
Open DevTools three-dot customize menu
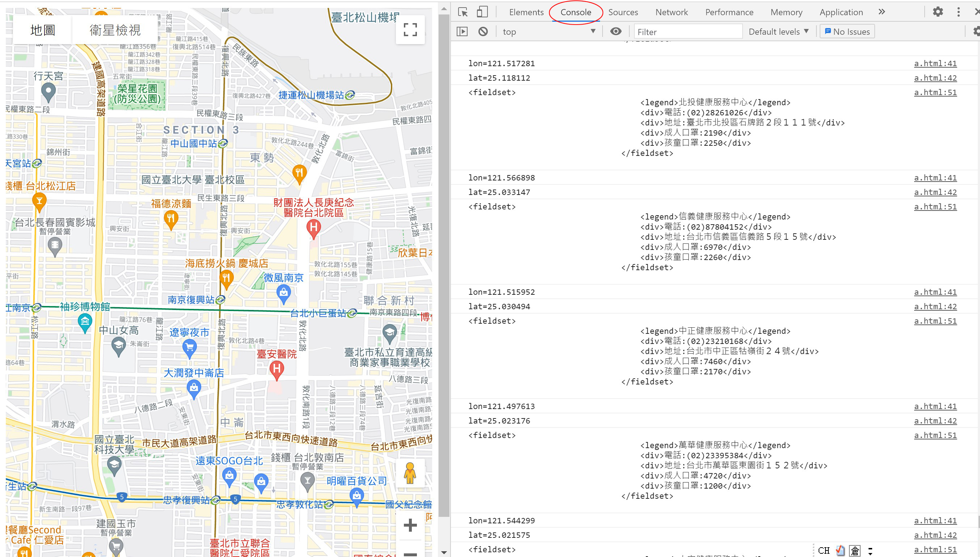(959, 12)
